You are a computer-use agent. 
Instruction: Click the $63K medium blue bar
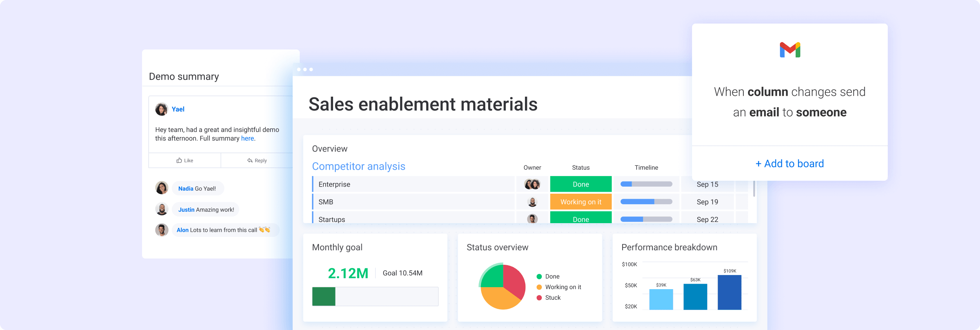point(695,297)
